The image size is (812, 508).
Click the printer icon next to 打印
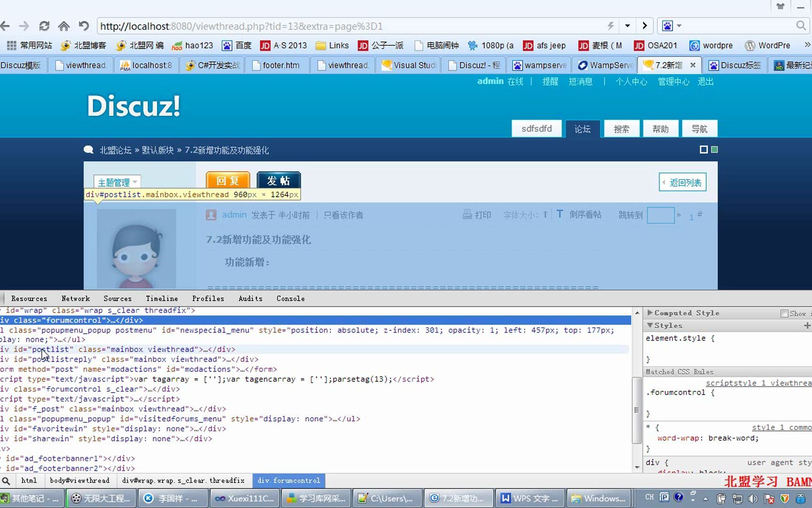pyautogui.click(x=467, y=214)
